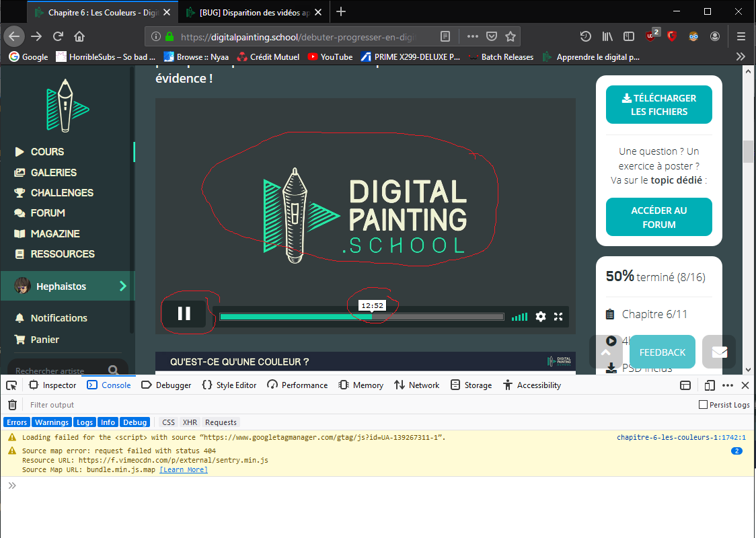The height and width of the screenshot is (538, 756).
Task: Click the TÉLÉCHARGER LES FICHIERS button
Action: point(658,105)
